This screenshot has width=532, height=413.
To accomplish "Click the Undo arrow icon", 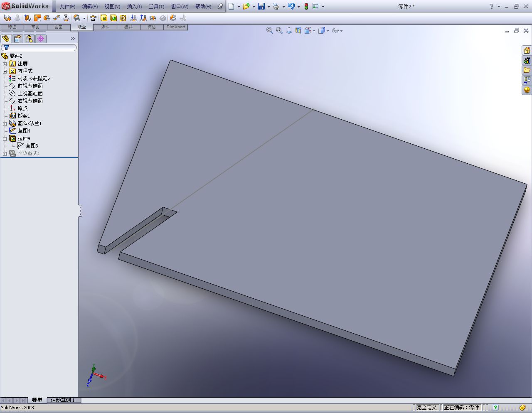I will 291,6.
